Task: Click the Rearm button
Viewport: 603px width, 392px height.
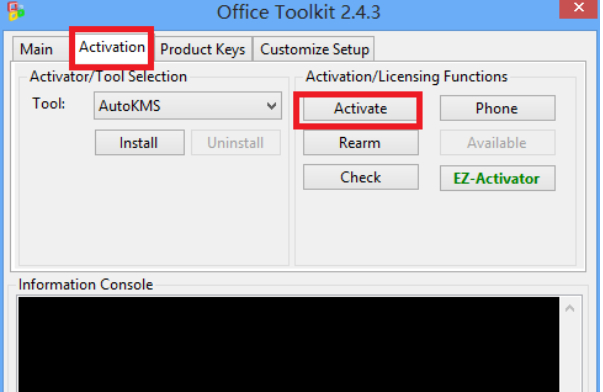Action: click(360, 143)
